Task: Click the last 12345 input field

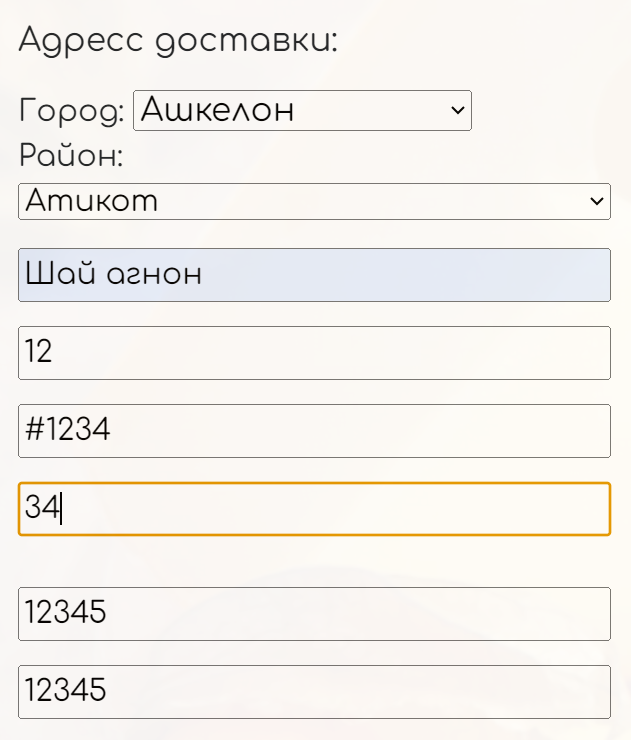Action: pos(313,692)
